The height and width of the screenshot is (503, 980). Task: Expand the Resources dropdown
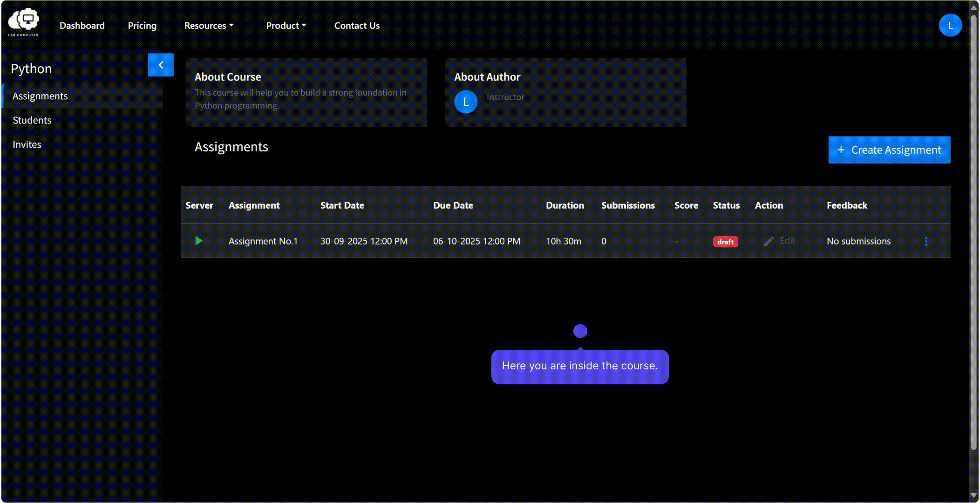tap(209, 26)
